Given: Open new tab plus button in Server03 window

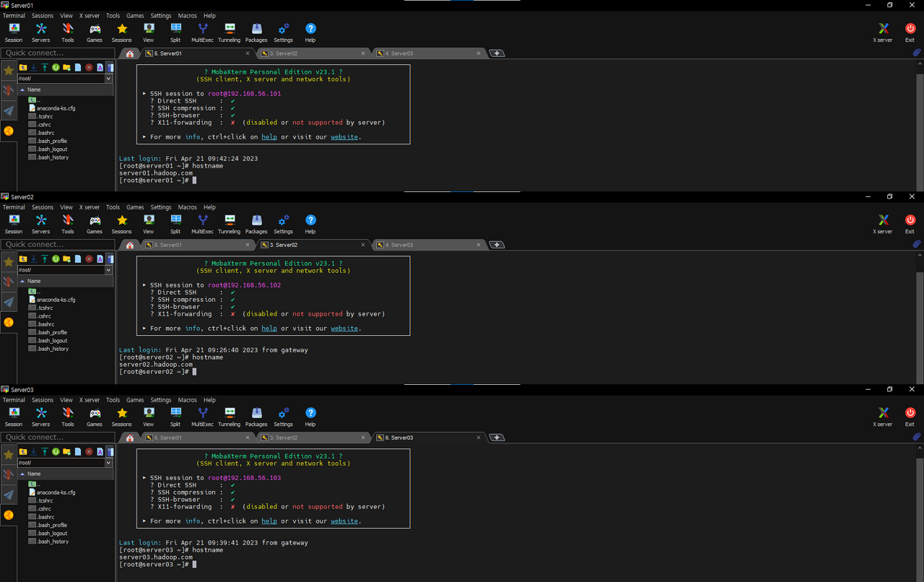Looking at the screenshot, I should [497, 438].
